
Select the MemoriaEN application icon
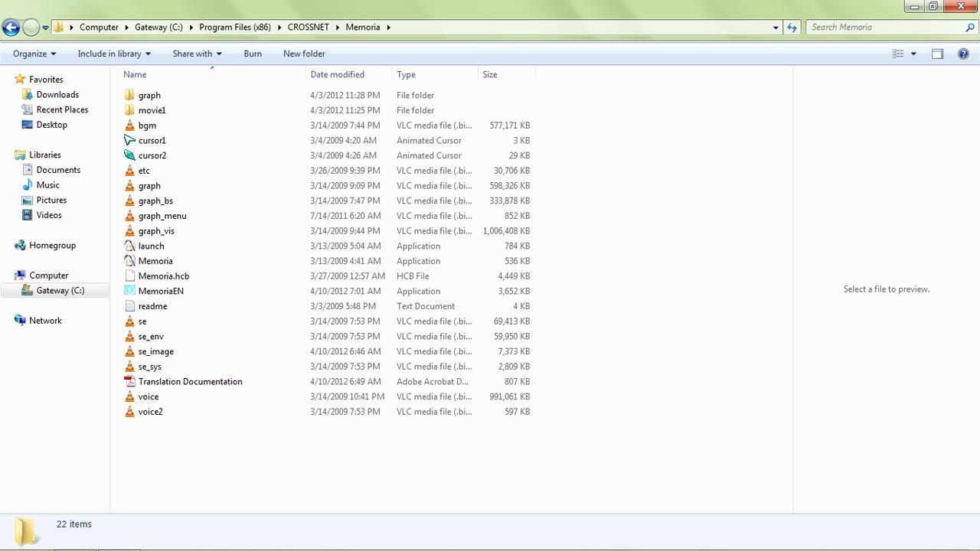(x=129, y=291)
